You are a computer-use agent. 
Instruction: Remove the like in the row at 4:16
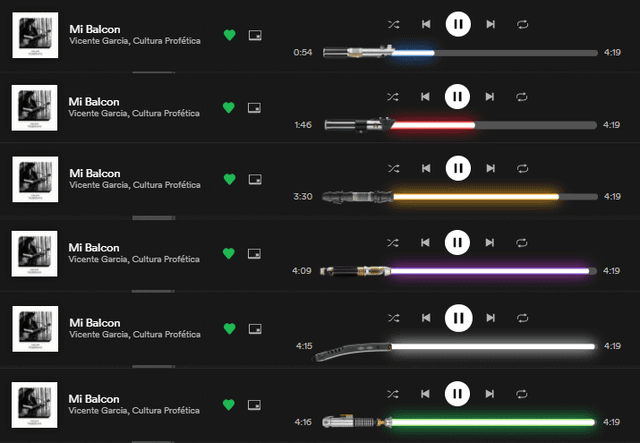229,404
